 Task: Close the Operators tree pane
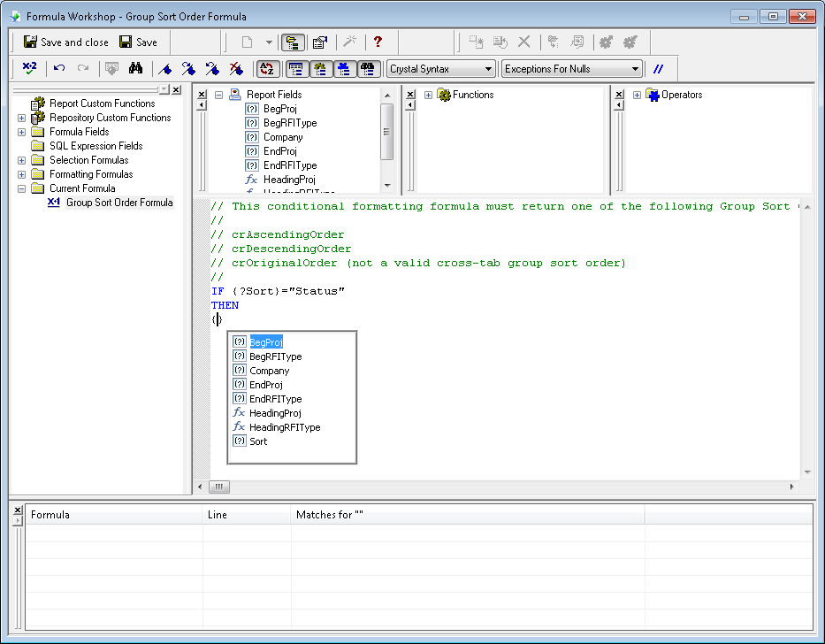619,95
